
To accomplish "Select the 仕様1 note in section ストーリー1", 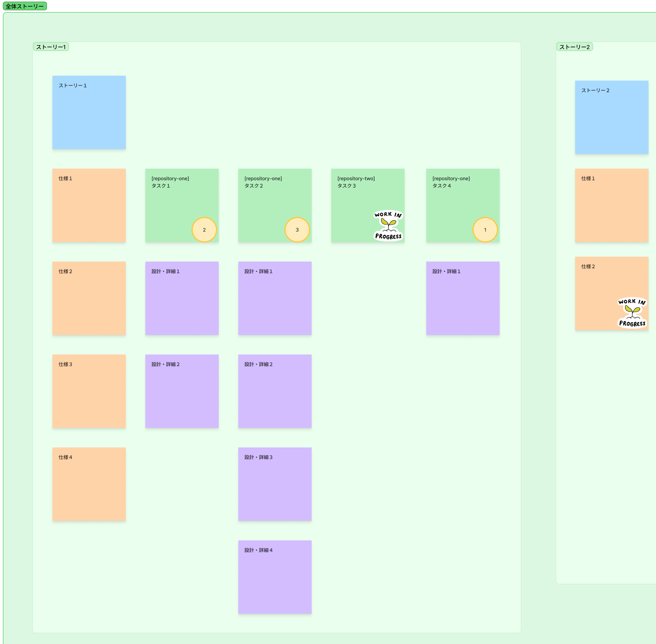I will [x=89, y=205].
